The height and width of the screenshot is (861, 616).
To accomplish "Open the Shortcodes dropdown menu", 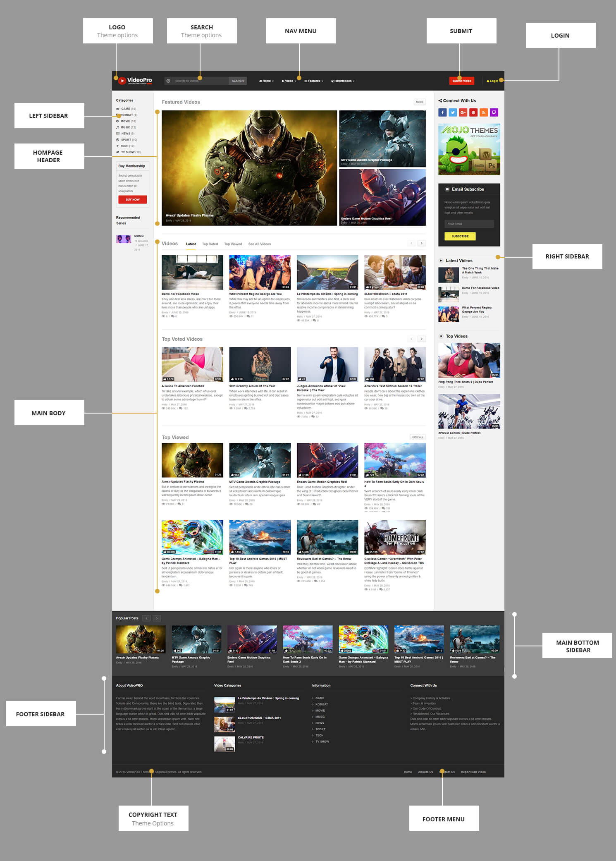I will [x=343, y=81].
